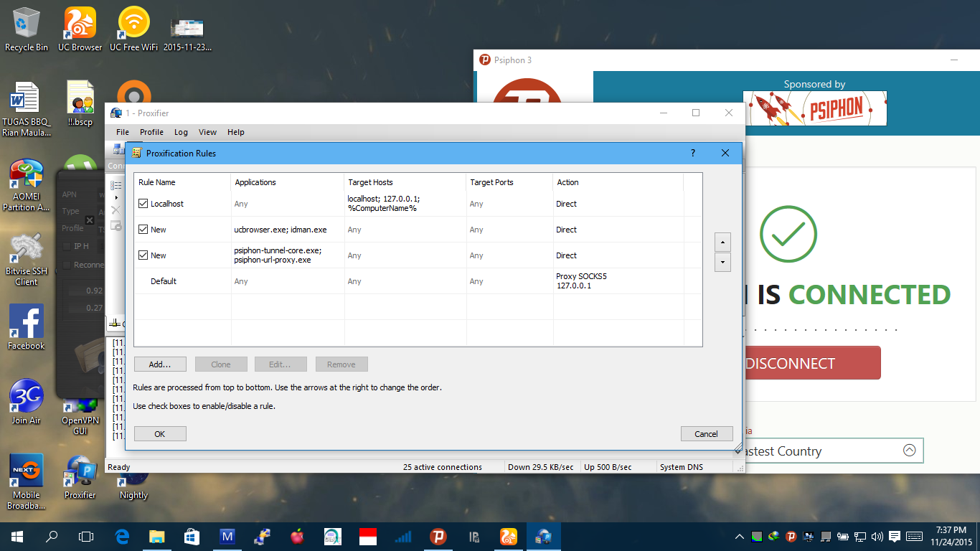Viewport: 980px width, 551px height.
Task: Uncheck the ucbrowser.exe rule checkbox
Action: (143, 230)
